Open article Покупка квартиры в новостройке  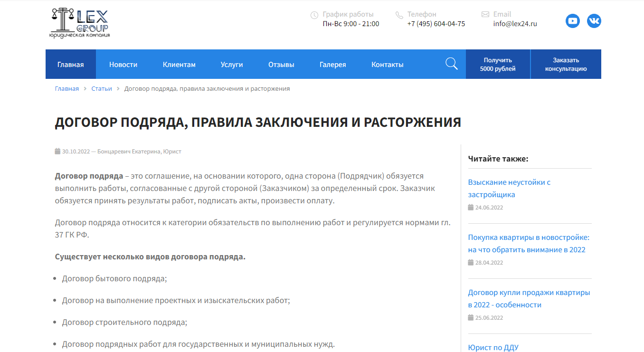tap(529, 243)
